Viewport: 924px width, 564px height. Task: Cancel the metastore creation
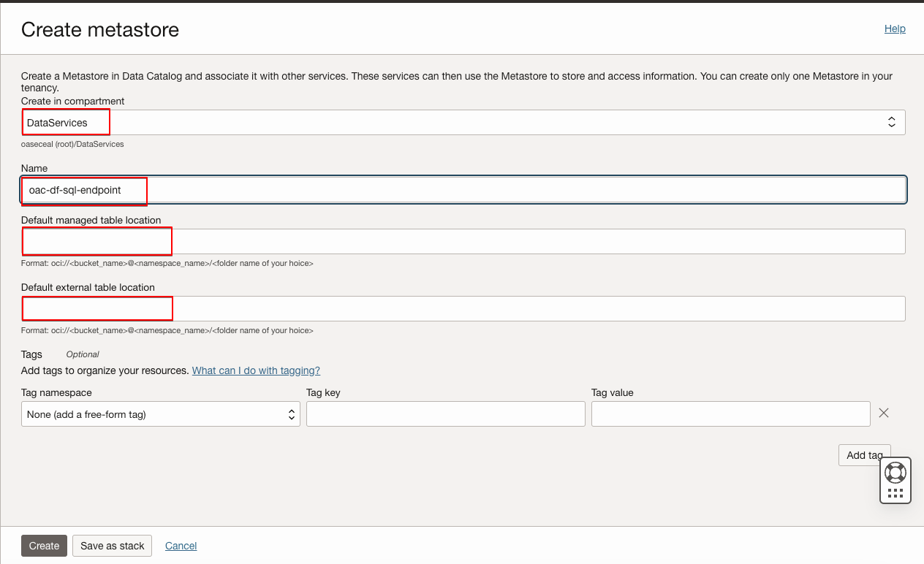[x=181, y=546]
